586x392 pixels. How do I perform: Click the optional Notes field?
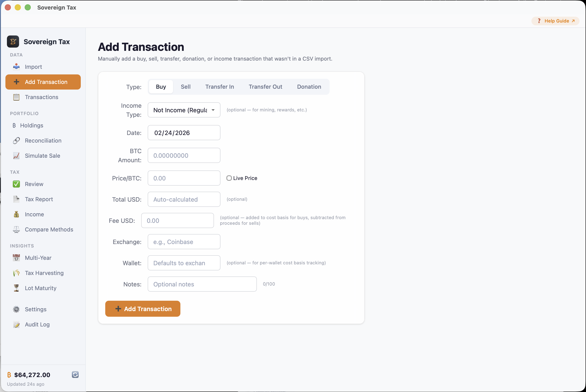pyautogui.click(x=202, y=284)
